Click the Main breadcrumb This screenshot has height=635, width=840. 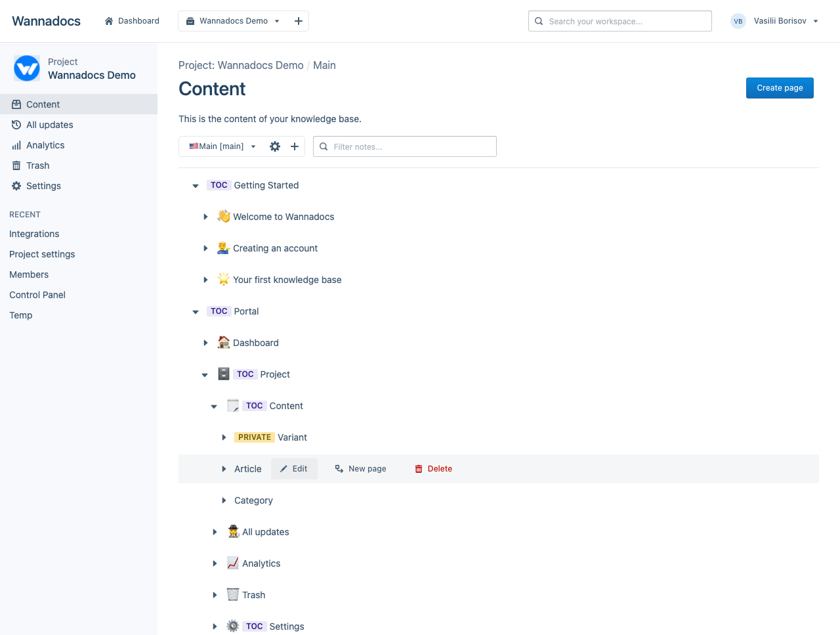pyautogui.click(x=324, y=65)
